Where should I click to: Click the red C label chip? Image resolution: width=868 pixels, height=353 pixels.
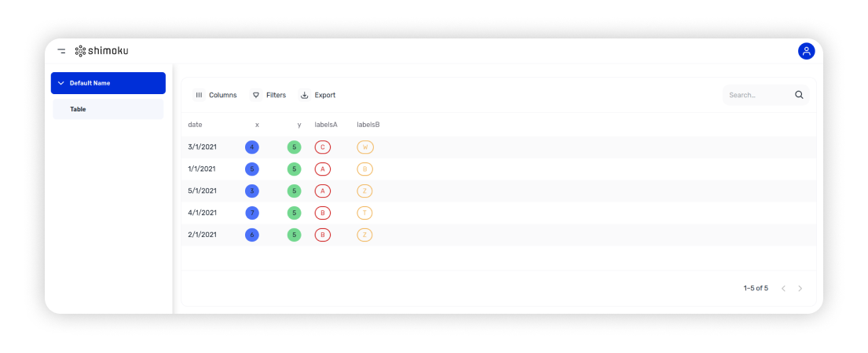coord(322,147)
